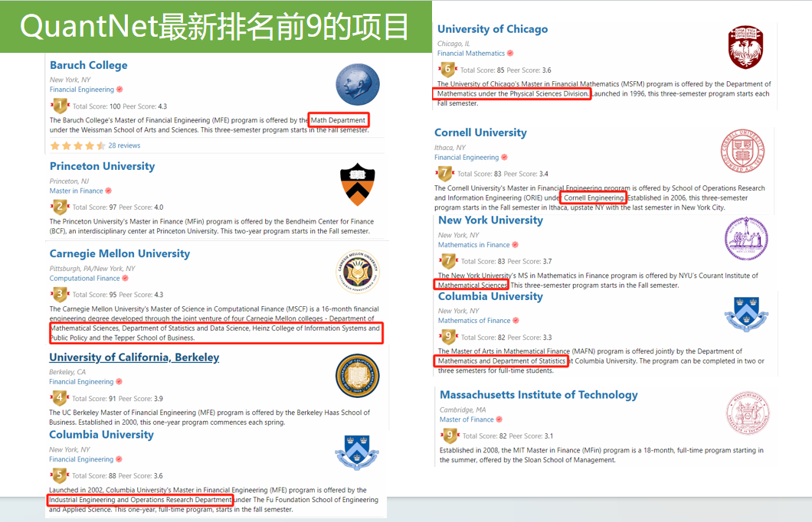This screenshot has height=522, width=812.
Task: Open the New York University heading link
Action: [x=490, y=220]
